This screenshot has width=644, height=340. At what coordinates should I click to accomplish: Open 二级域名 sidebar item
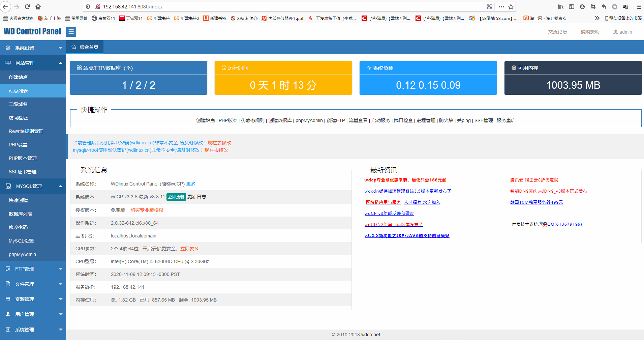point(33,104)
